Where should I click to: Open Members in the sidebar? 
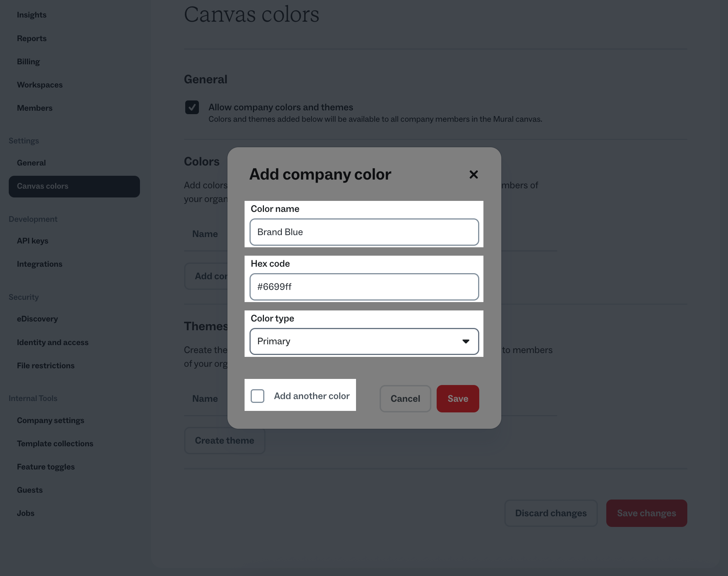35,108
